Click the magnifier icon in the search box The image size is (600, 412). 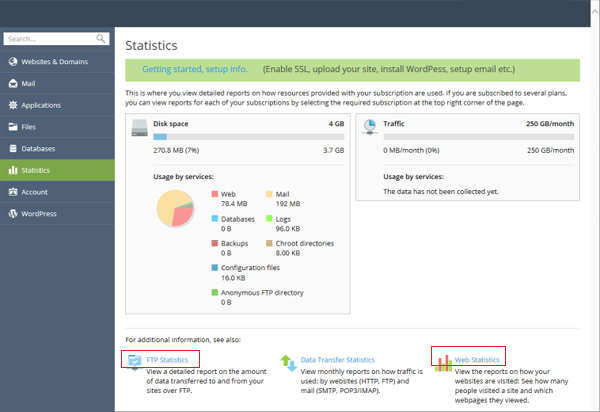tap(101, 39)
